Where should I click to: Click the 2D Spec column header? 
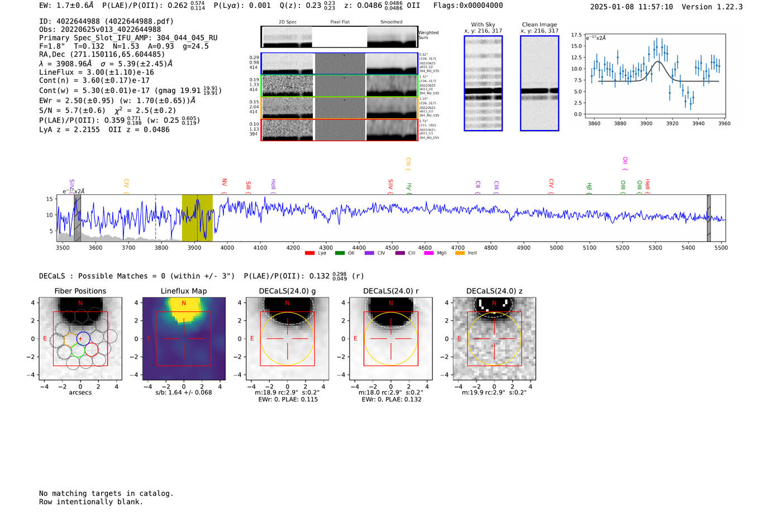click(288, 22)
